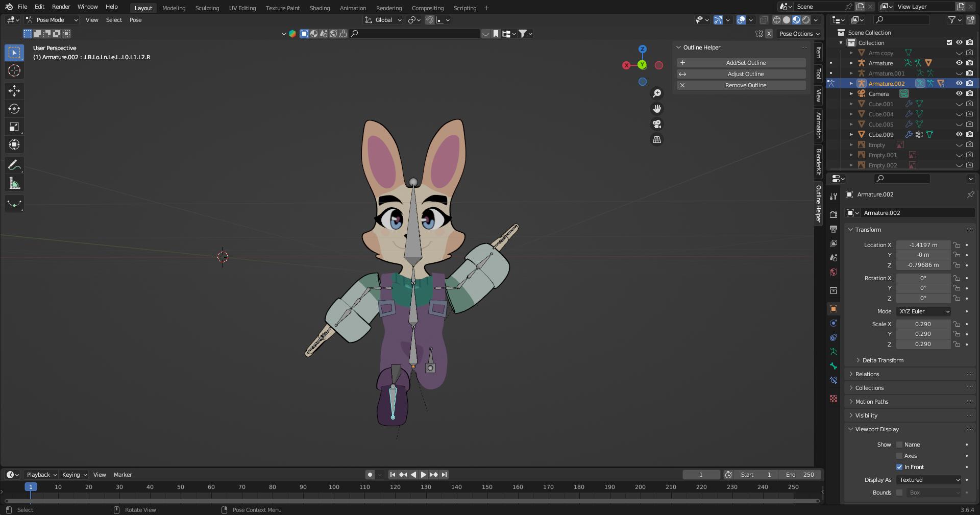Select the Move tool
980x515 pixels.
pyautogui.click(x=14, y=91)
